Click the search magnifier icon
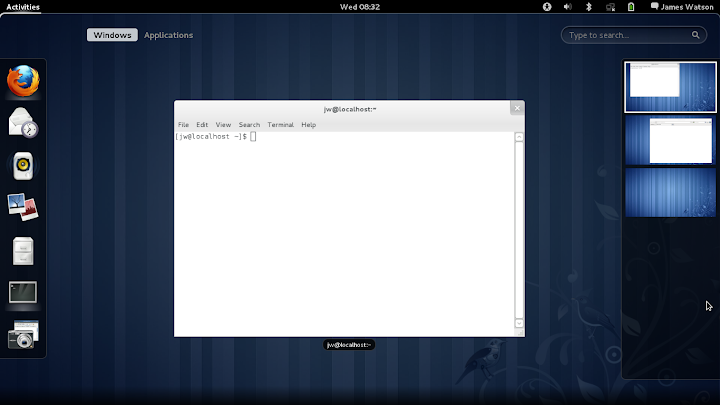The image size is (720, 405). pyautogui.click(x=695, y=35)
